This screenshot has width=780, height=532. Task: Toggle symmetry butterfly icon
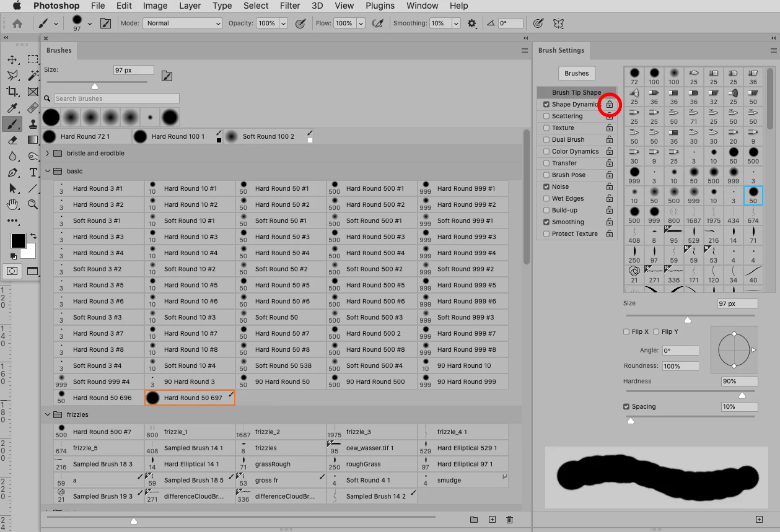point(558,24)
